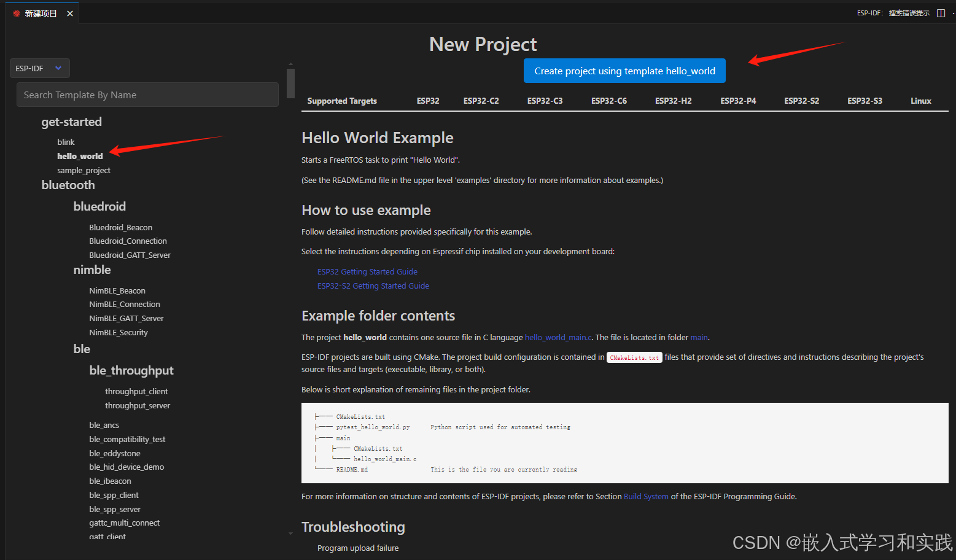This screenshot has height=560, width=956.
Task: Click Linux in Supported Targets
Action: click(x=921, y=101)
